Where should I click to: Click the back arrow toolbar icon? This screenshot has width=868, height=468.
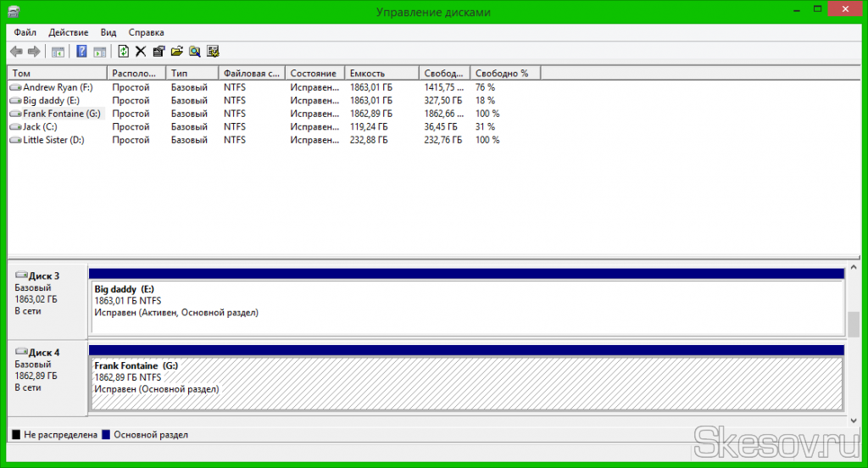(x=16, y=52)
